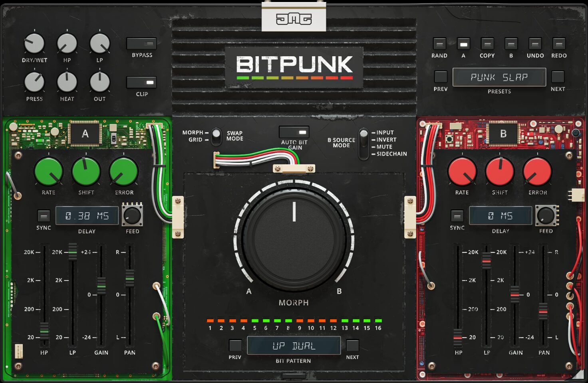The image size is (588, 383).
Task: Click the COPY button
Action: point(487,43)
